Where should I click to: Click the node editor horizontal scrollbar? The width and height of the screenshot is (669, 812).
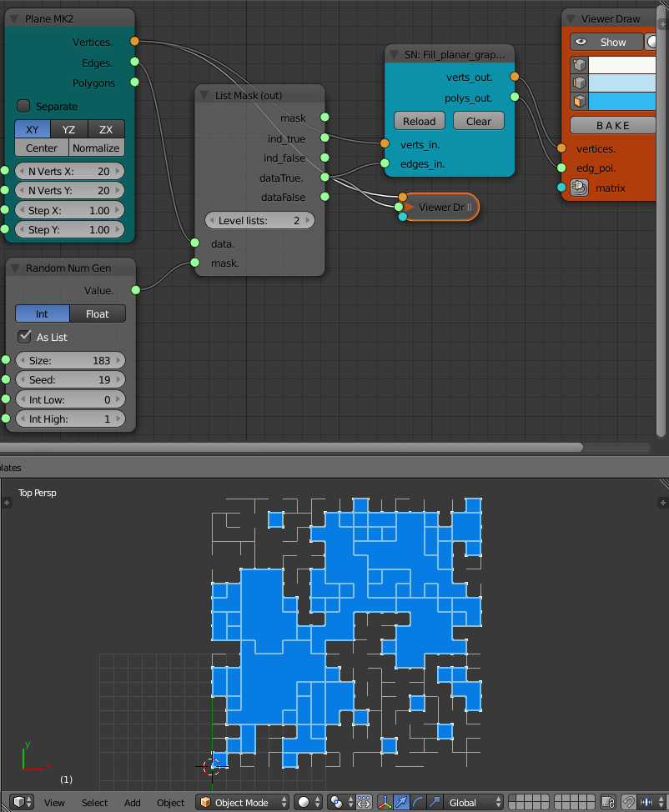coord(290,448)
